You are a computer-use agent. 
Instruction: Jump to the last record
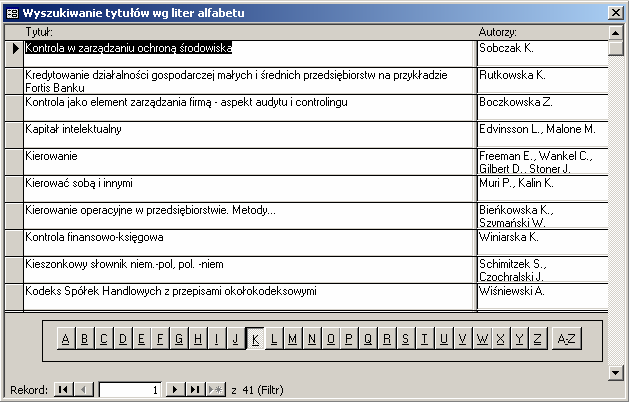point(195,389)
